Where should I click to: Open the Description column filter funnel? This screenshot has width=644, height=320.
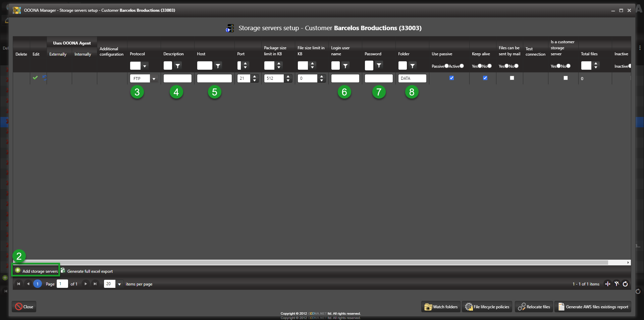[178, 66]
